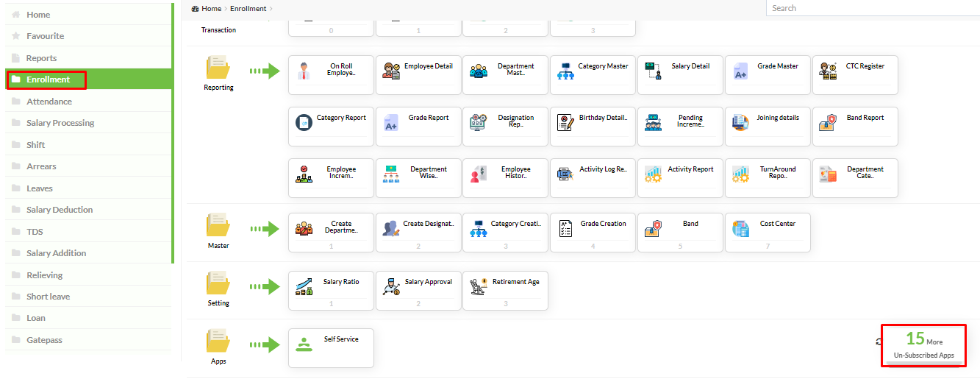The height and width of the screenshot is (382, 980).
Task: Open the Gatepass module
Action: click(x=89, y=340)
